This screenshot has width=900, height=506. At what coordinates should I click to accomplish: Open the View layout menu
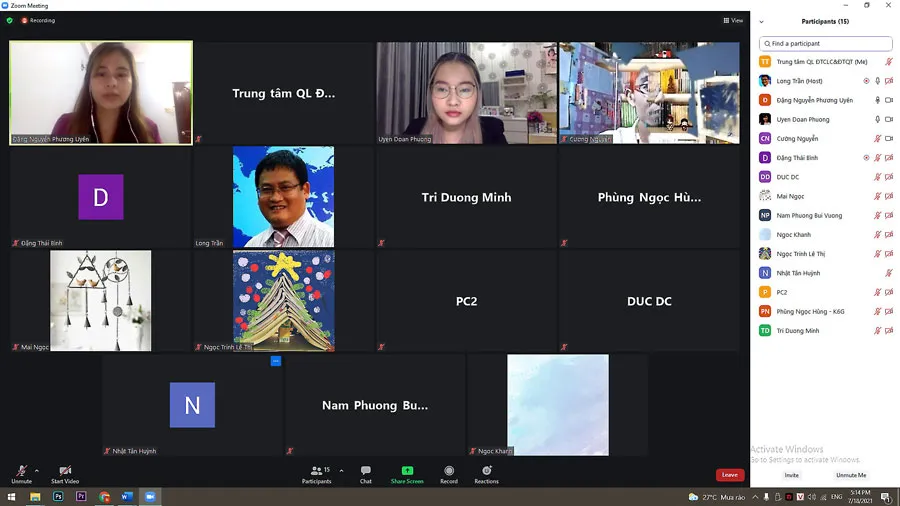click(733, 20)
